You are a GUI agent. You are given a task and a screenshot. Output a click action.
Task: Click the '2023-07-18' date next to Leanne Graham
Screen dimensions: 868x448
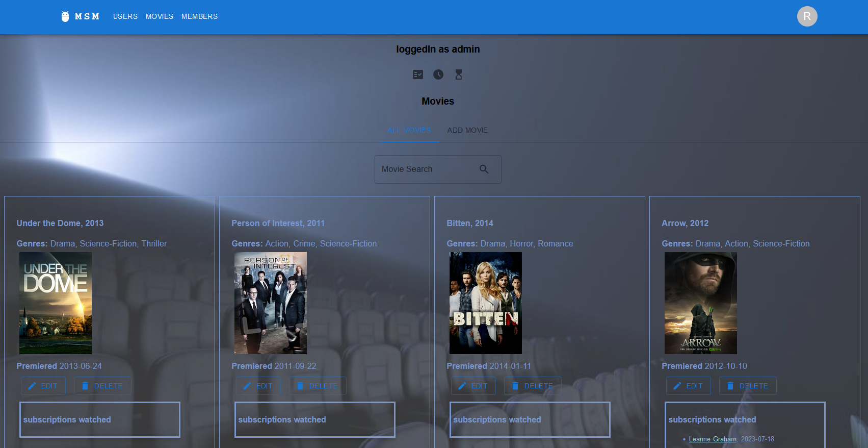[757, 439]
